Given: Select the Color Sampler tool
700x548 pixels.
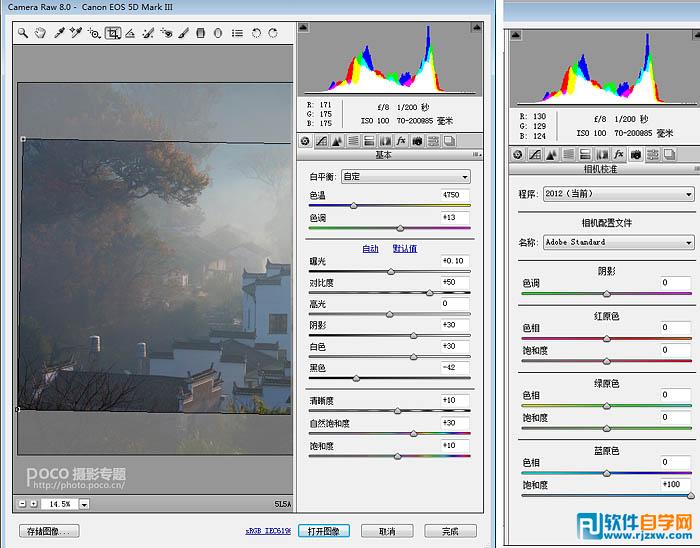Looking at the screenshot, I should [x=76, y=33].
